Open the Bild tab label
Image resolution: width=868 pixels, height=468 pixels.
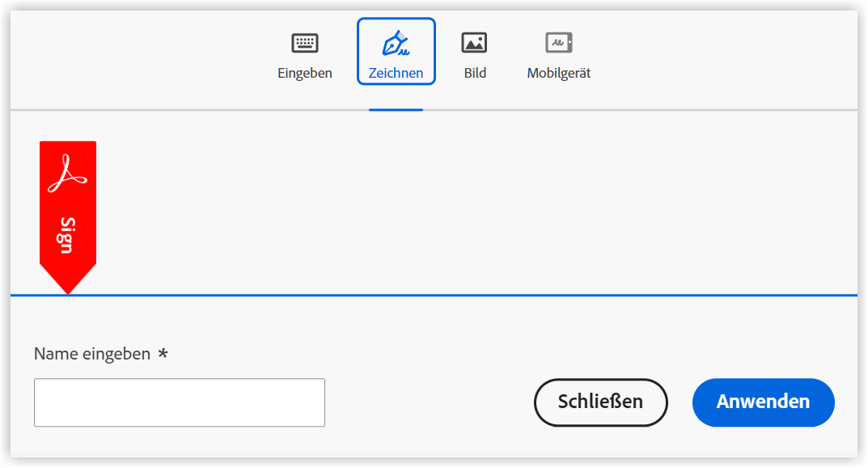click(x=475, y=73)
